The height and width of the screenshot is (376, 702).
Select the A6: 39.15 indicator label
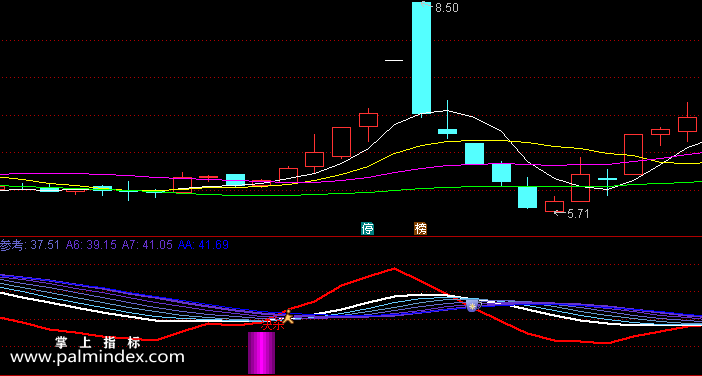pos(91,245)
